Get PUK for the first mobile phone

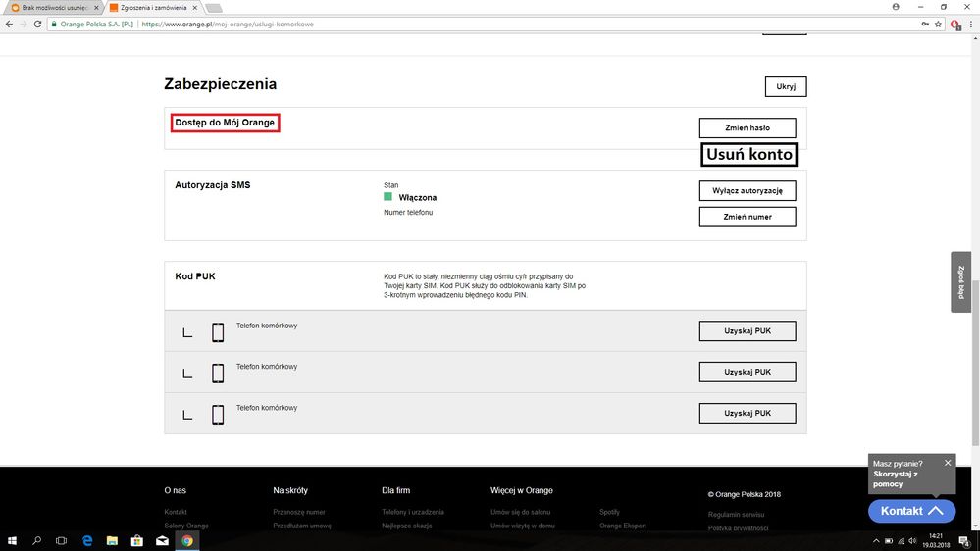(747, 331)
